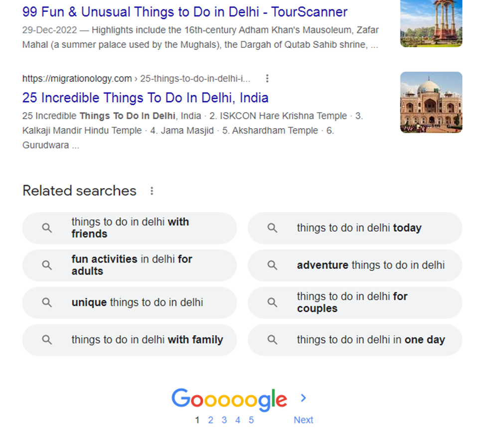Click the next-page chevron arrow
Screen dimensions: 486x448
pos(303,398)
